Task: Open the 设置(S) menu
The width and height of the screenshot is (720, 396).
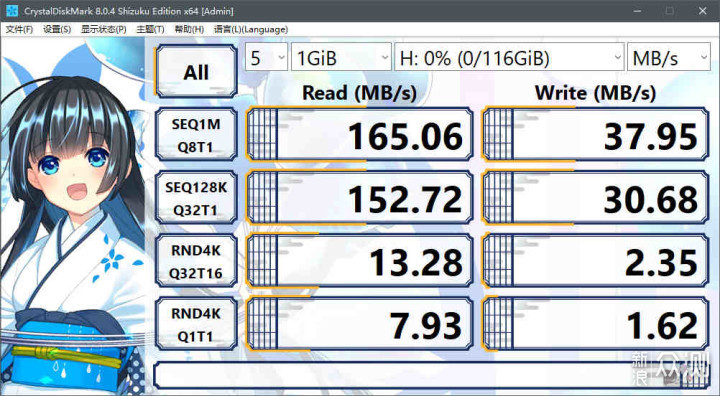Action: pyautogui.click(x=57, y=29)
